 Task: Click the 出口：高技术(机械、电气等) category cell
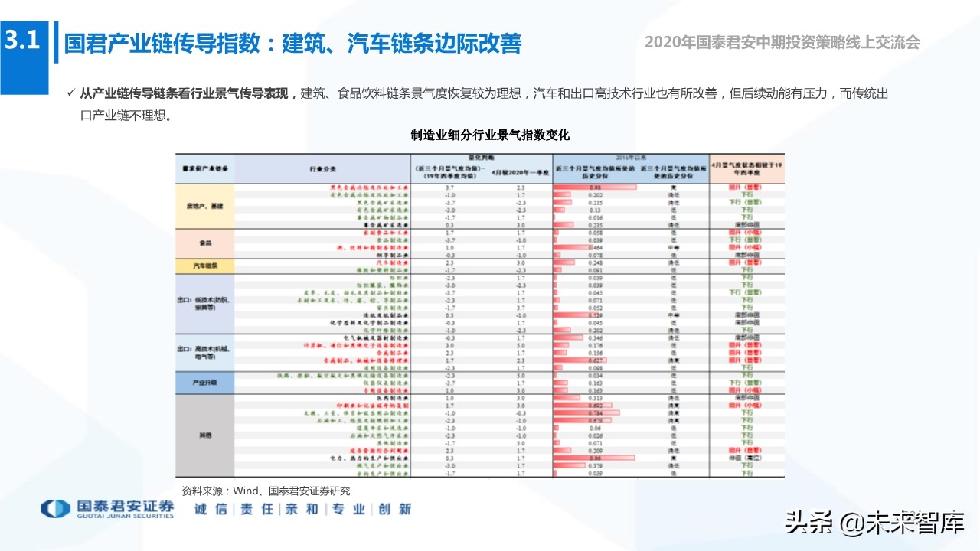(205, 351)
